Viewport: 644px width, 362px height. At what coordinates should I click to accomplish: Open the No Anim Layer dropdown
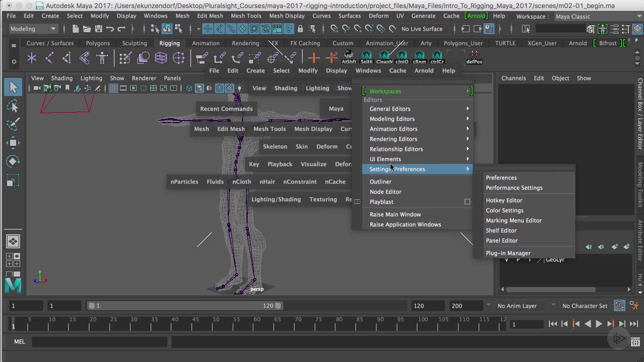pos(521,306)
